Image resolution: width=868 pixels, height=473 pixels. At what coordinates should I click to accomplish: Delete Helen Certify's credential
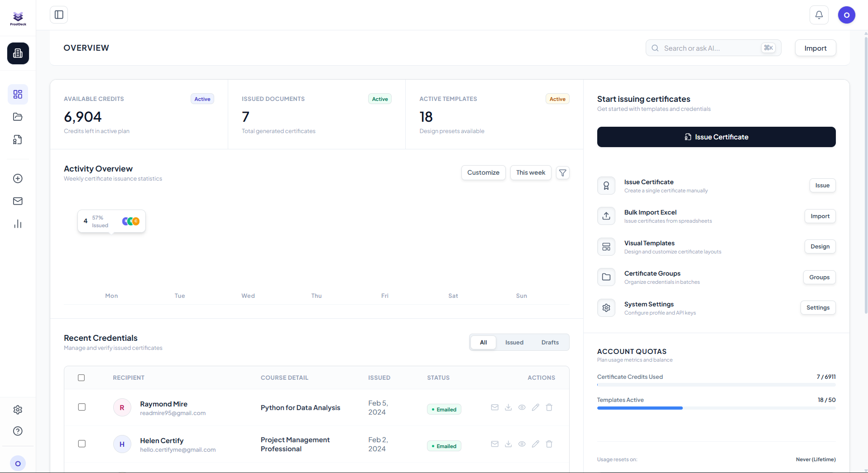549,444
